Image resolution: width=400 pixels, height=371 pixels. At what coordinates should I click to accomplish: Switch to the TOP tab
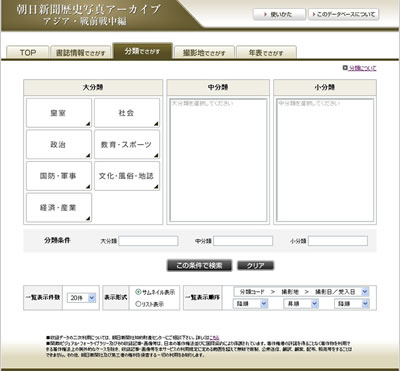click(28, 52)
